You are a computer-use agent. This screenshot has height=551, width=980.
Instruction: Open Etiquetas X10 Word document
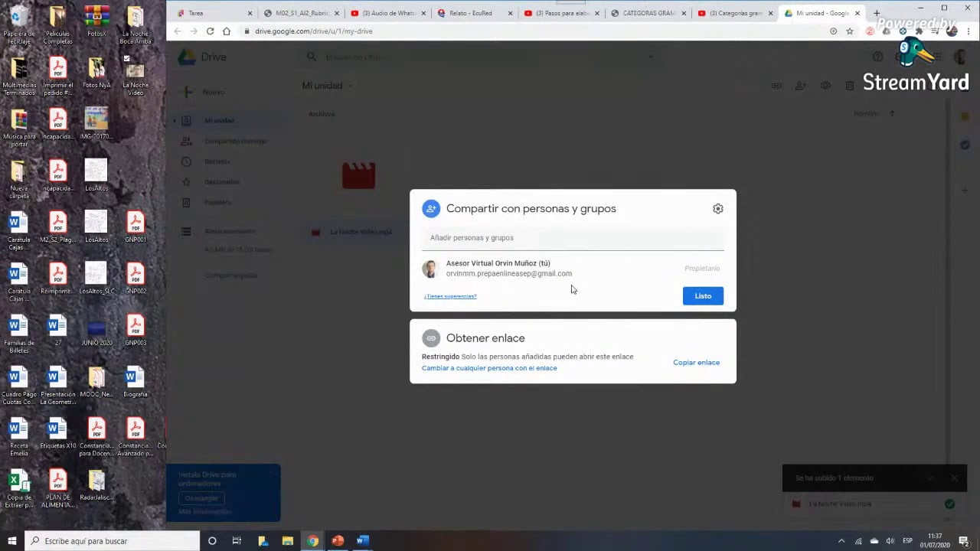point(57,433)
